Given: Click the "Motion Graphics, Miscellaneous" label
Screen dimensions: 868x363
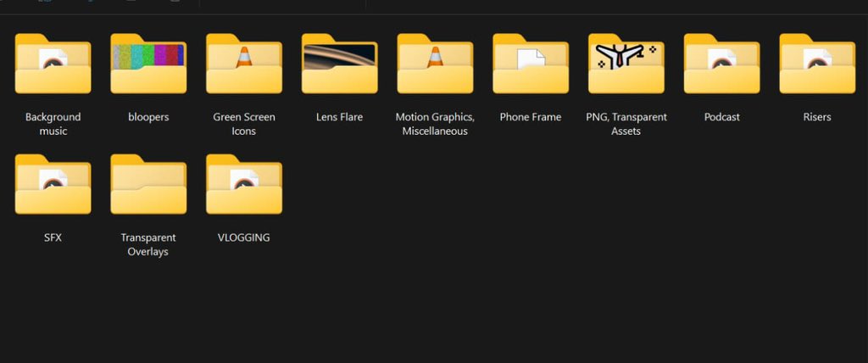Looking at the screenshot, I should (x=435, y=124).
